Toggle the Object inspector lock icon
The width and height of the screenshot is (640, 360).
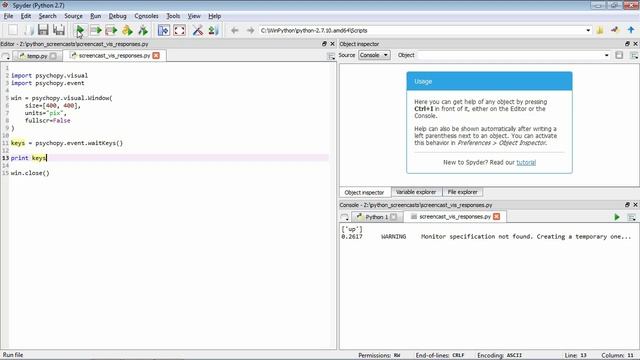tap(619, 55)
